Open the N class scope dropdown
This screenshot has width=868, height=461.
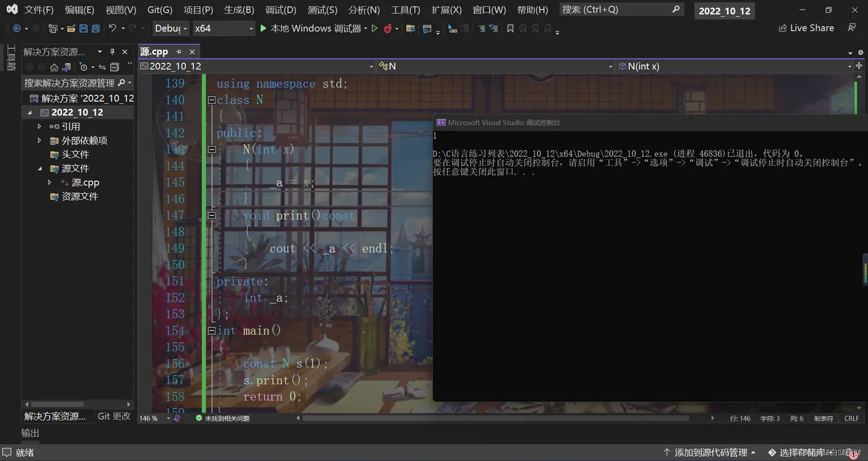(495, 66)
